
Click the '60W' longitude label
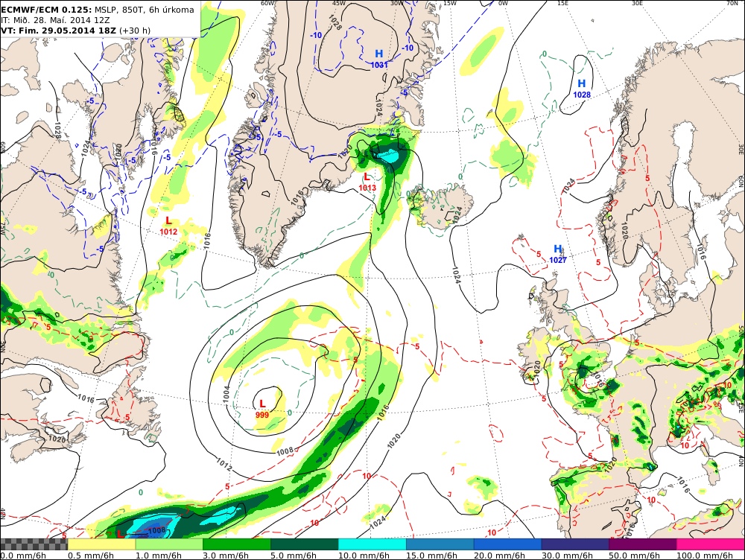tap(268, 3)
